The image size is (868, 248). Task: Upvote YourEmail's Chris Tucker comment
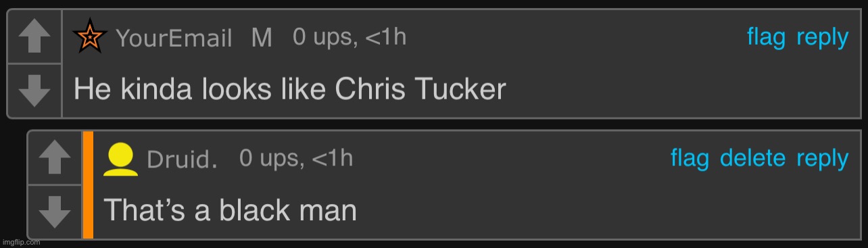click(34, 37)
